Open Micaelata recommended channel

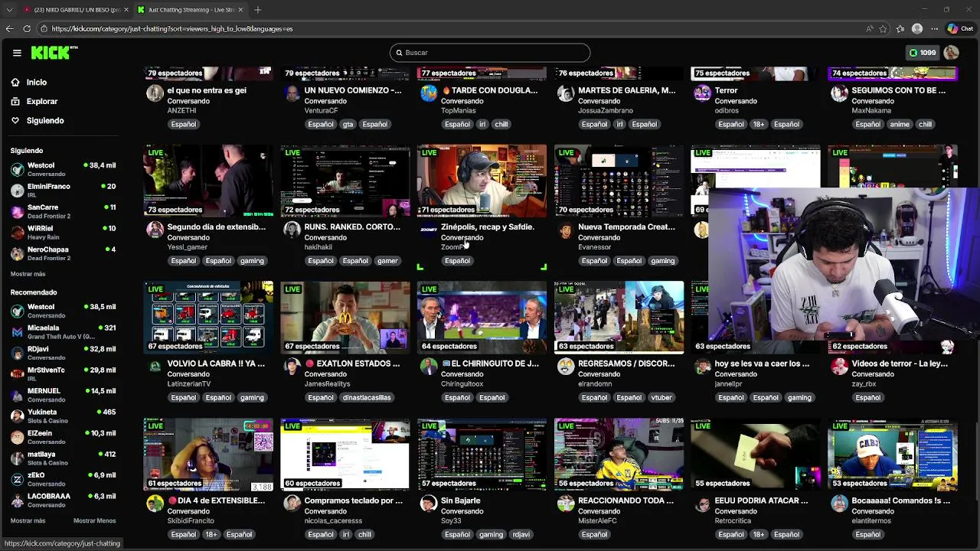pyautogui.click(x=63, y=331)
